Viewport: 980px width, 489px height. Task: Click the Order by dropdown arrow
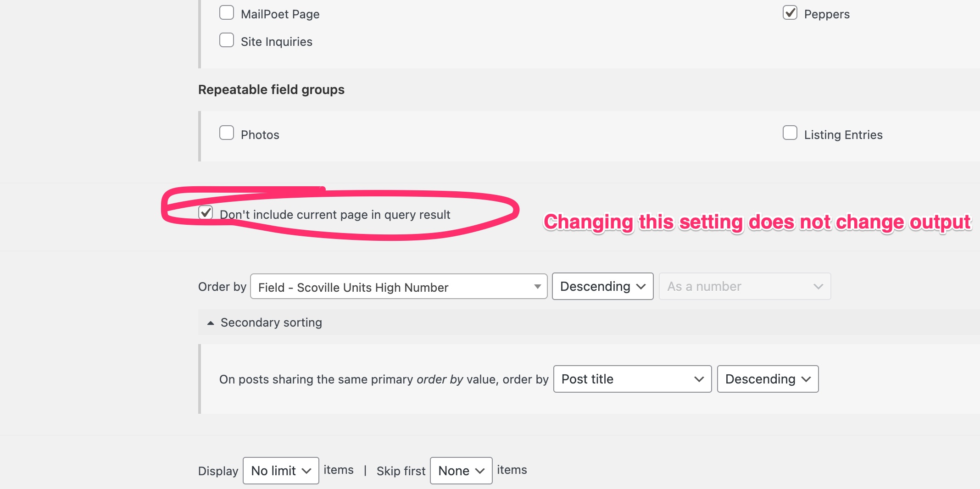(x=537, y=287)
